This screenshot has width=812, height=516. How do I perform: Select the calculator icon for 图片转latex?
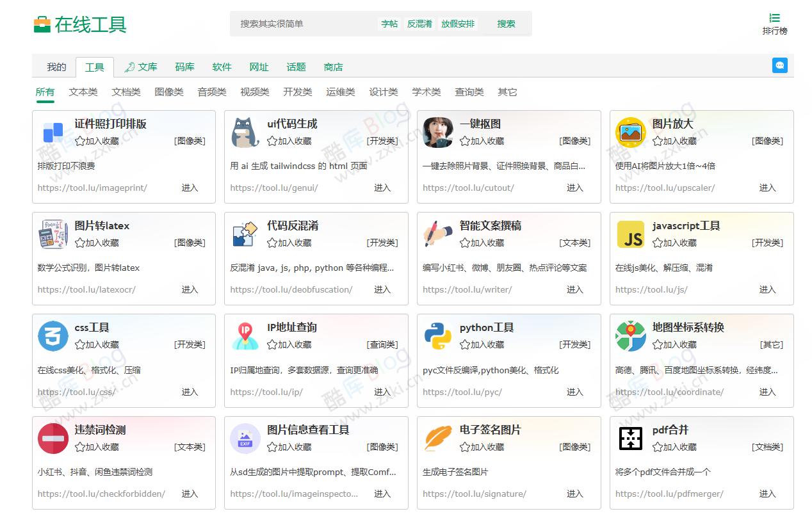point(53,234)
